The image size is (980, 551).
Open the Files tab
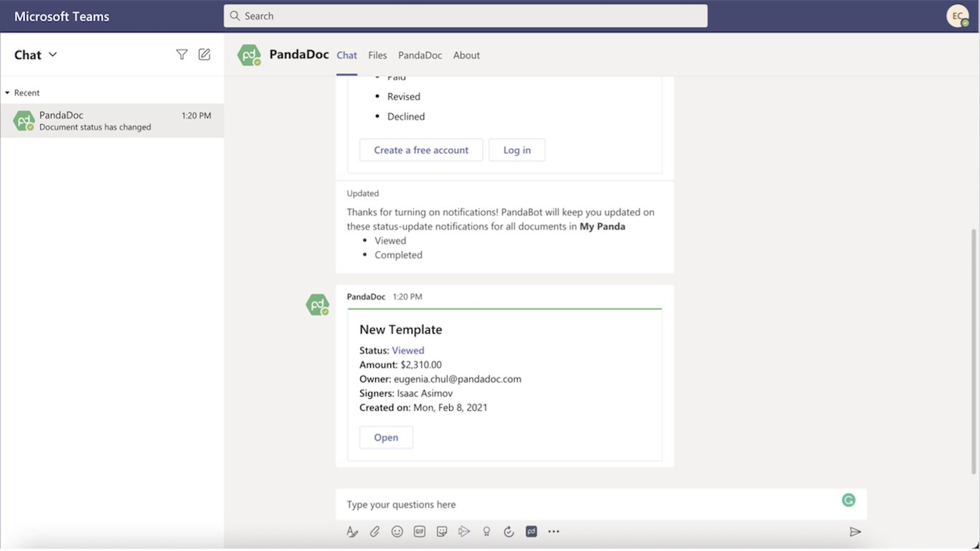tap(377, 55)
